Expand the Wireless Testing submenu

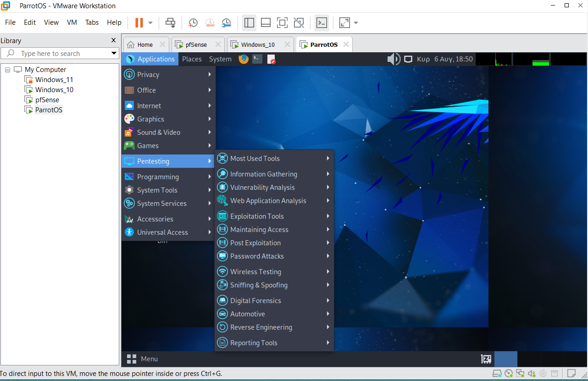274,271
